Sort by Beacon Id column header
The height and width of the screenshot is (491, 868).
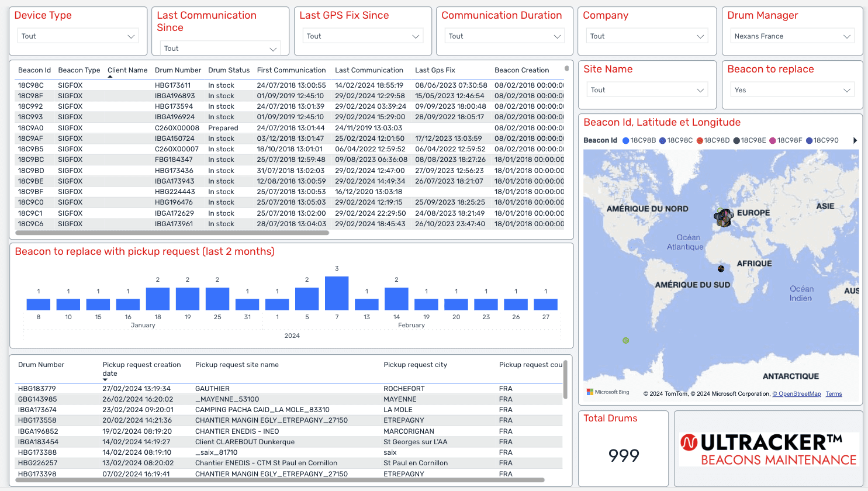click(x=34, y=70)
